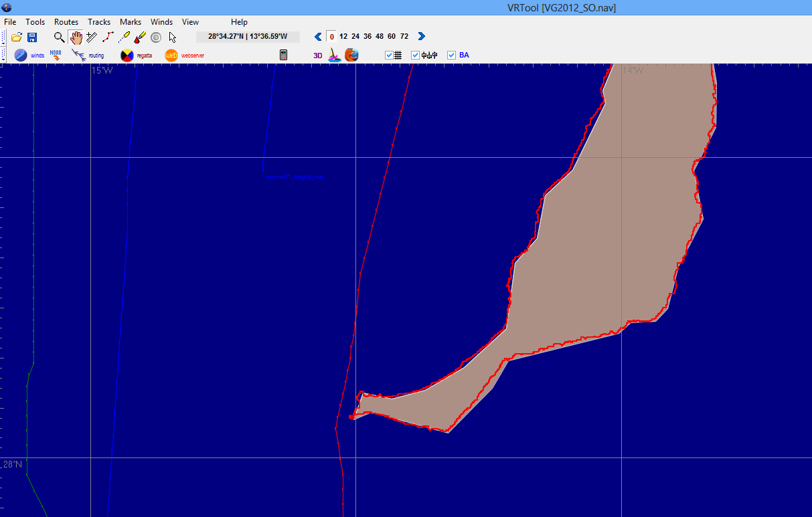Open the Winds menu
The width and height of the screenshot is (812, 517).
click(161, 22)
